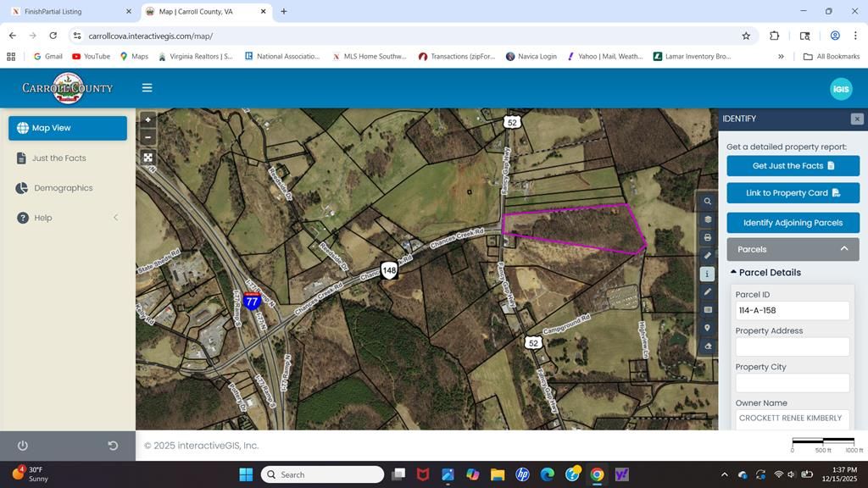Activate the identify info tool
The width and height of the screenshot is (868, 488).
point(708,273)
